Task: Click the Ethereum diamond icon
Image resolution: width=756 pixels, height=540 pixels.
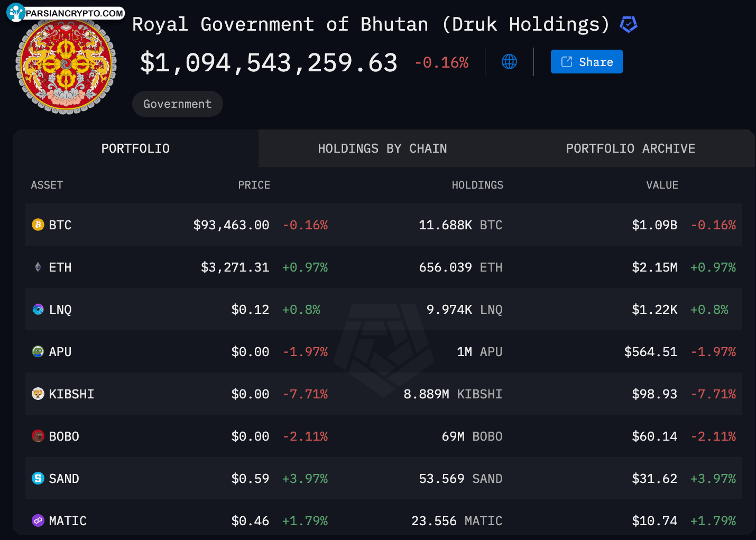Action: (x=38, y=267)
